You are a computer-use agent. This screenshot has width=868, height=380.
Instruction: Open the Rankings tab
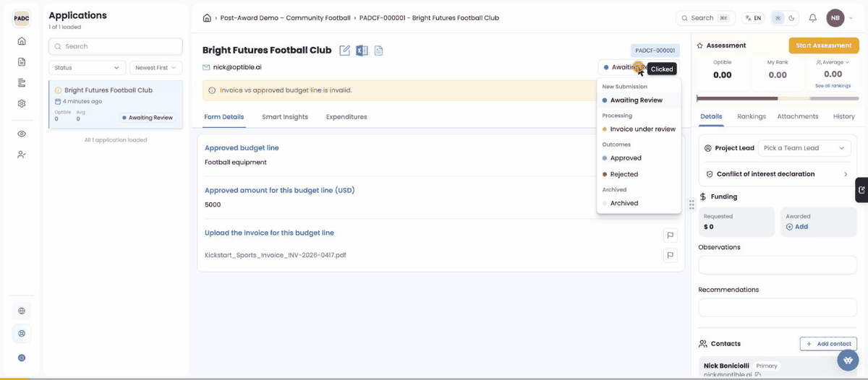[752, 116]
